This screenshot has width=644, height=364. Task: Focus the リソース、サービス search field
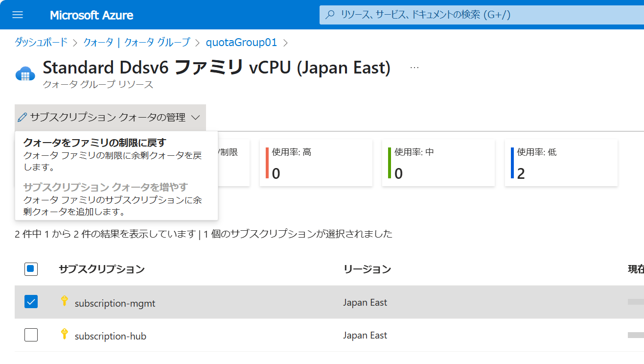482,15
